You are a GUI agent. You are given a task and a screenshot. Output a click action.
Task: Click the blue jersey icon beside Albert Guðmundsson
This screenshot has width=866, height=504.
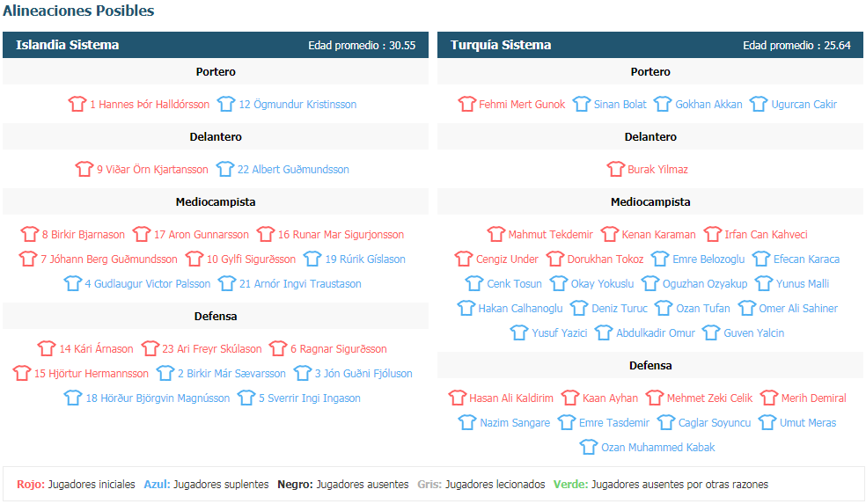coord(224,169)
